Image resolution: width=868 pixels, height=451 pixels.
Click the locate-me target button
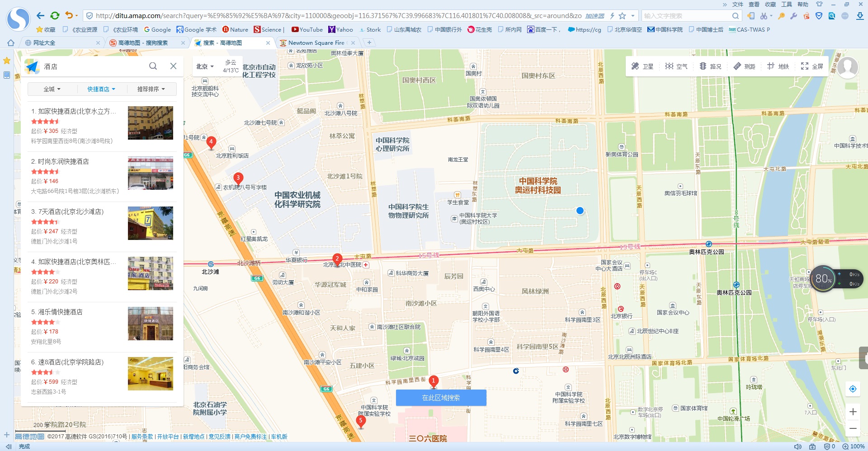coord(853,389)
